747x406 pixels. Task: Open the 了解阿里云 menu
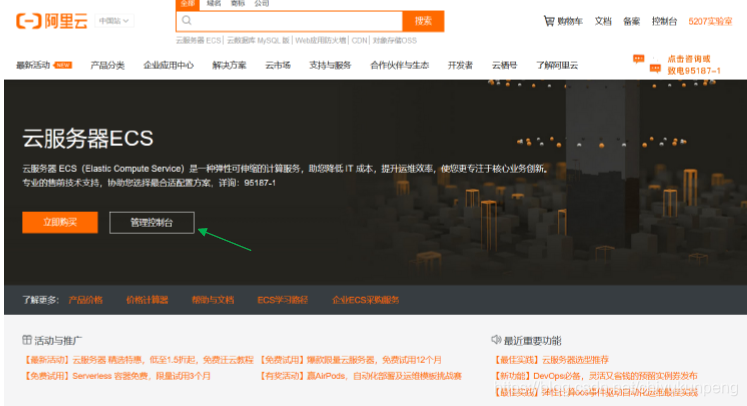pyautogui.click(x=557, y=65)
